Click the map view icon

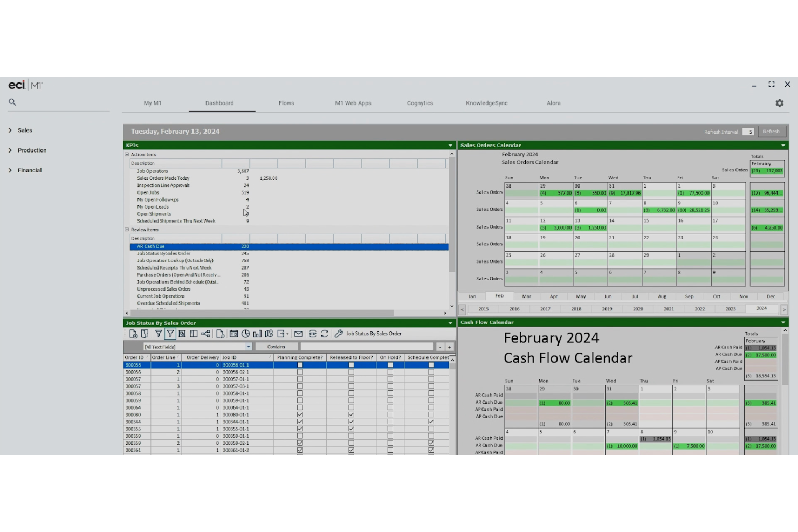coord(269,334)
